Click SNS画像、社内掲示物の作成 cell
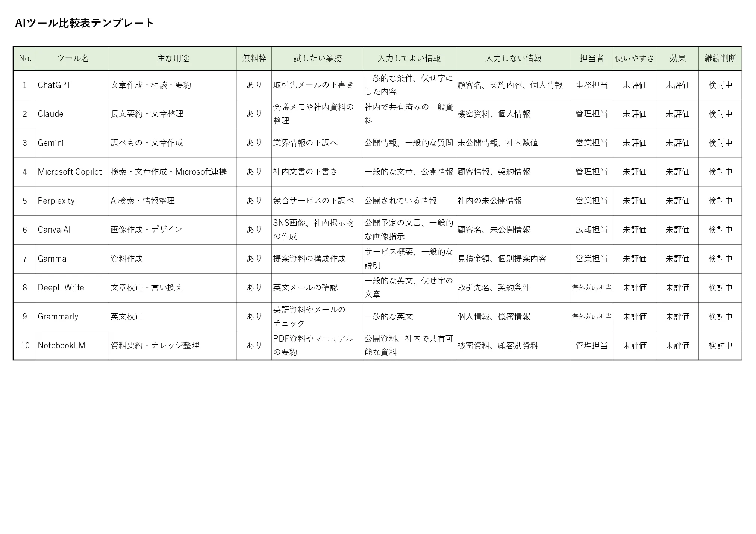Image resolution: width=756 pixels, height=534 pixels. pos(317,230)
